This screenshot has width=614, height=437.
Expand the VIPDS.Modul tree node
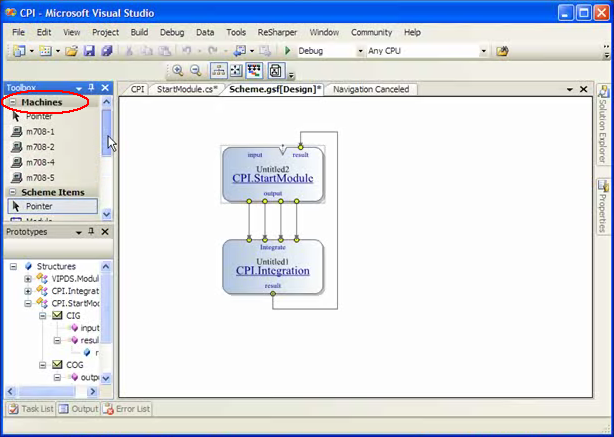coord(28,279)
